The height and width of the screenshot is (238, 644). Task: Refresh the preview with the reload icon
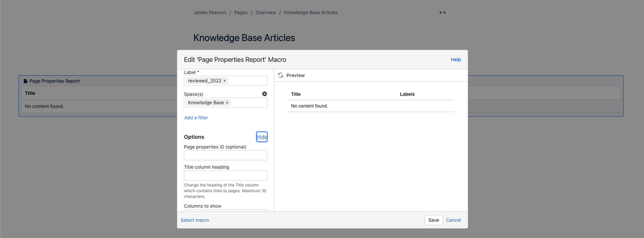click(x=280, y=75)
